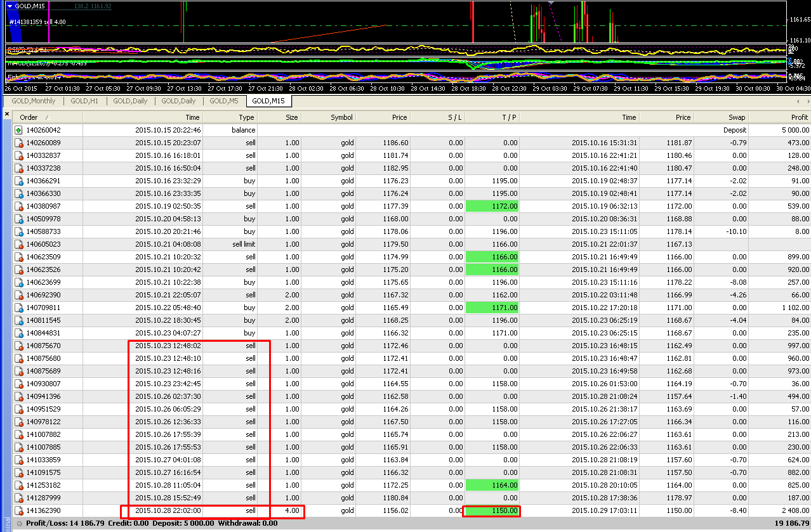This screenshot has height=532, width=811.
Task: Click the 1161.65 price label on the chart scale
Action: (800, 20)
